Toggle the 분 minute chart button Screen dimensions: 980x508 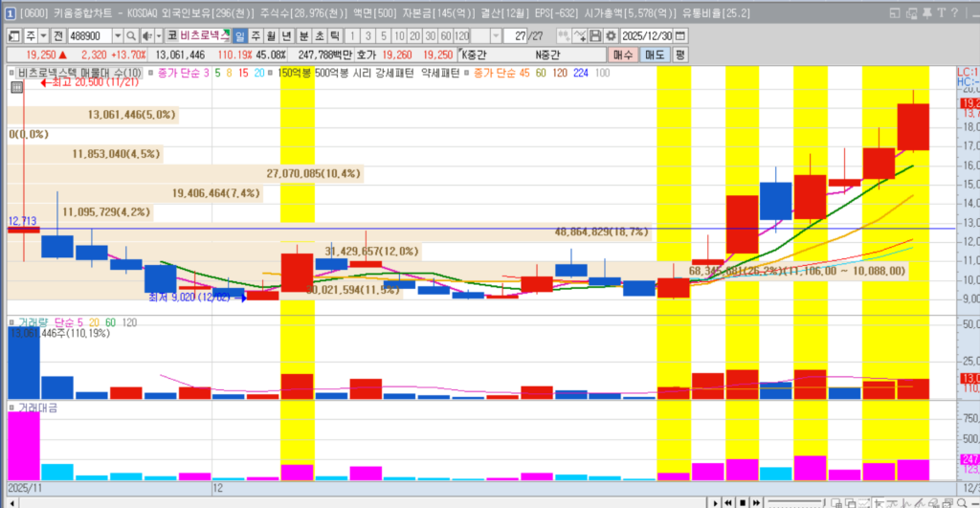click(303, 35)
